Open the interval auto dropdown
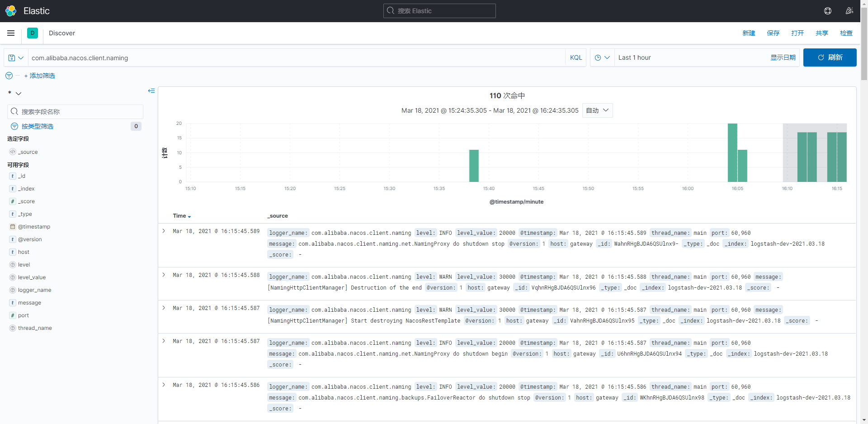Screen dimensions: 868x424 [597, 110]
